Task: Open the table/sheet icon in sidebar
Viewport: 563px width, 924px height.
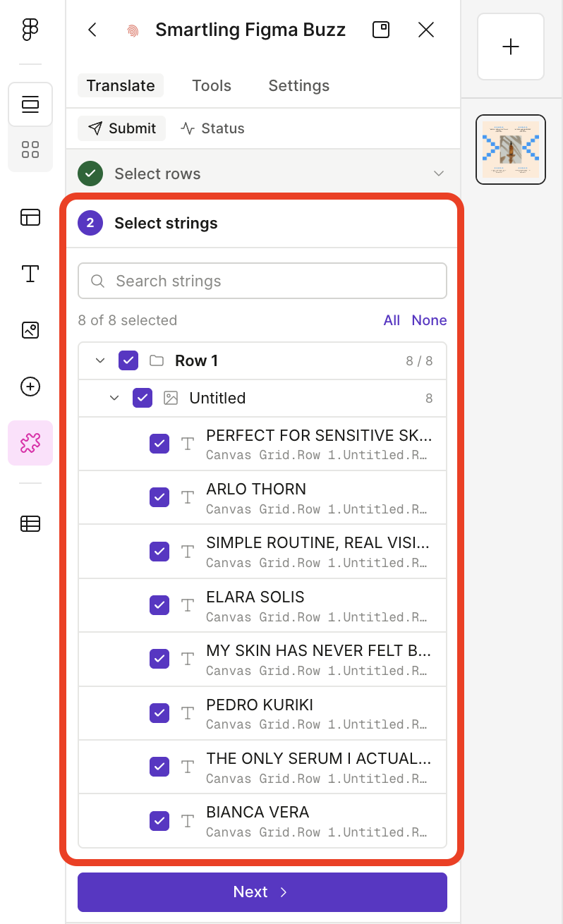Action: (30, 523)
